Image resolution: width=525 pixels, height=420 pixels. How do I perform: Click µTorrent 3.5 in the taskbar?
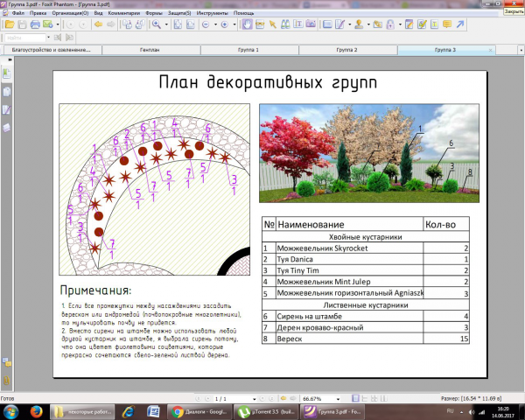click(x=266, y=411)
